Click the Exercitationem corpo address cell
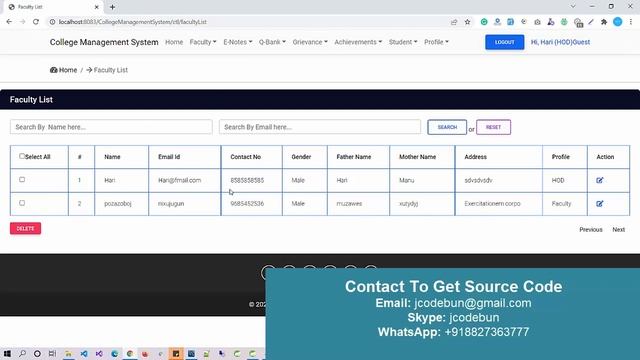Image resolution: width=640 pixels, height=360 pixels. pos(492,203)
